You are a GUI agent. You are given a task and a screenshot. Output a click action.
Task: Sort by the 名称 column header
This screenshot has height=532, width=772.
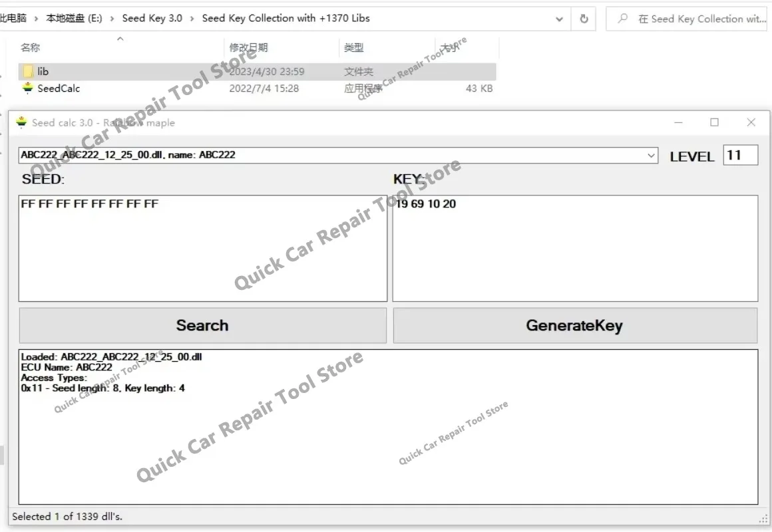(30, 48)
